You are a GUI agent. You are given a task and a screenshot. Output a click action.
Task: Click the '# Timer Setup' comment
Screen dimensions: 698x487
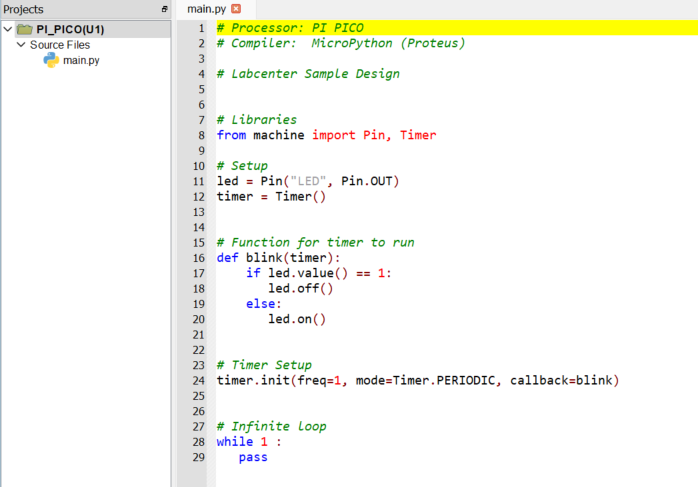[264, 365]
